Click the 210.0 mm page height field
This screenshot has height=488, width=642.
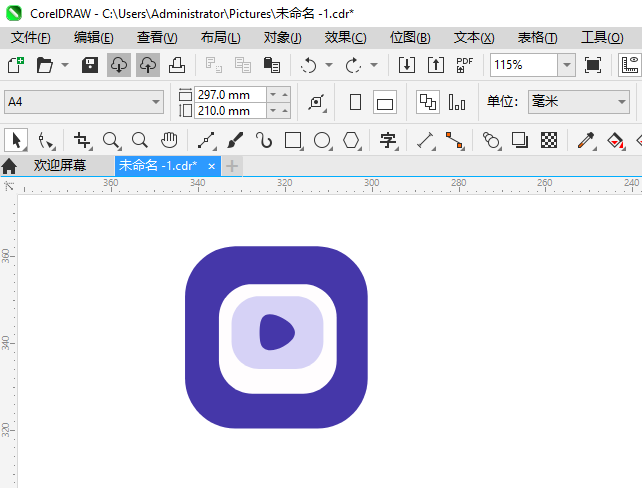pos(230,111)
